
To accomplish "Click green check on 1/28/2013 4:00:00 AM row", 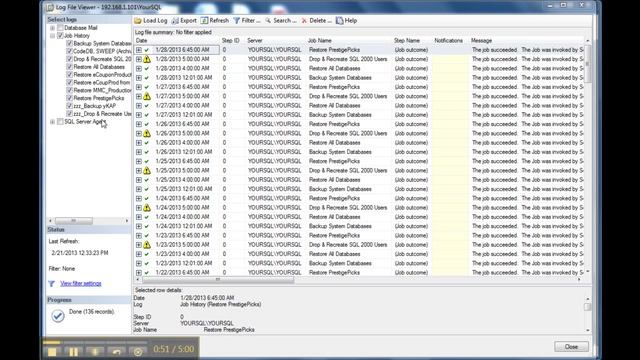I will (x=147, y=68).
